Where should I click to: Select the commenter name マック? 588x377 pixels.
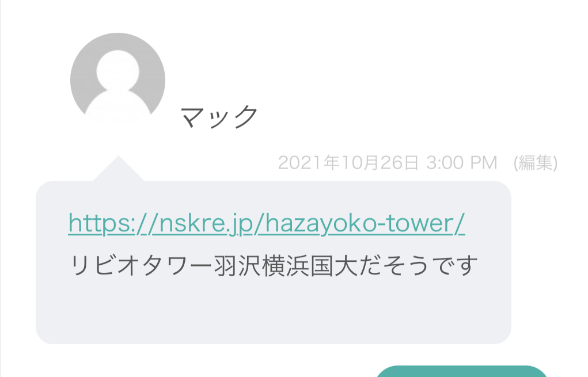[x=219, y=116]
